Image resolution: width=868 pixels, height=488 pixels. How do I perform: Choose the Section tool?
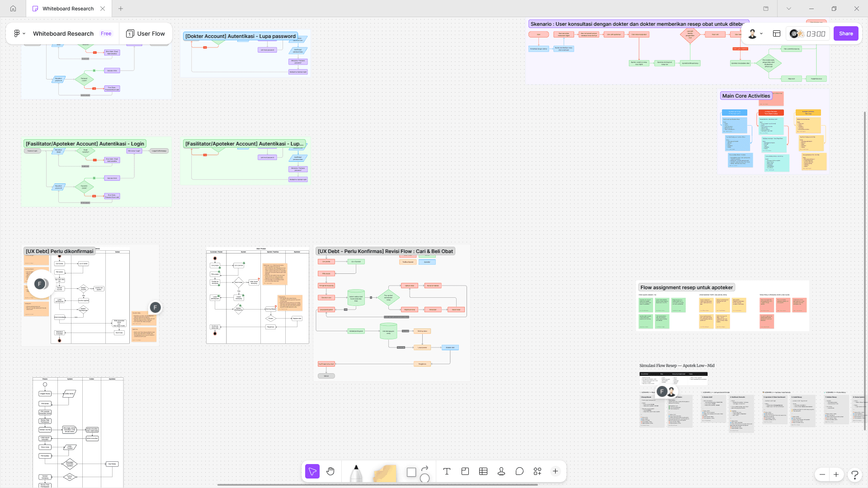(x=465, y=471)
